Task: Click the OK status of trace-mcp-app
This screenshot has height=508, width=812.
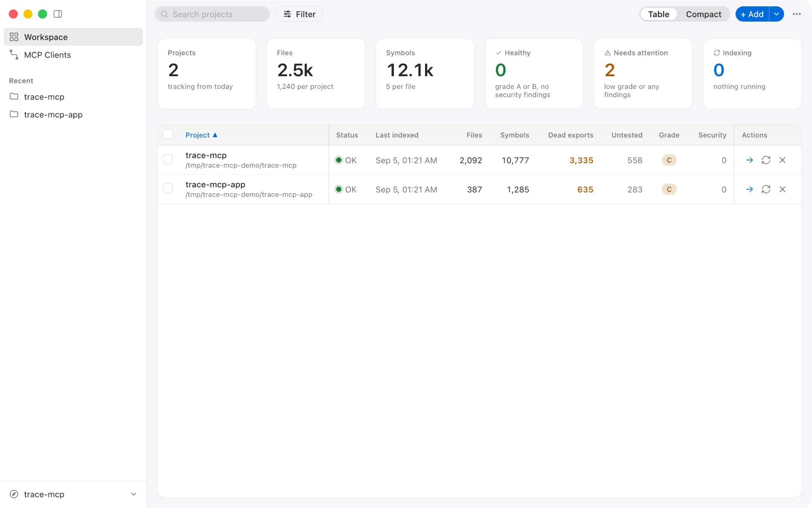Action: 346,189
